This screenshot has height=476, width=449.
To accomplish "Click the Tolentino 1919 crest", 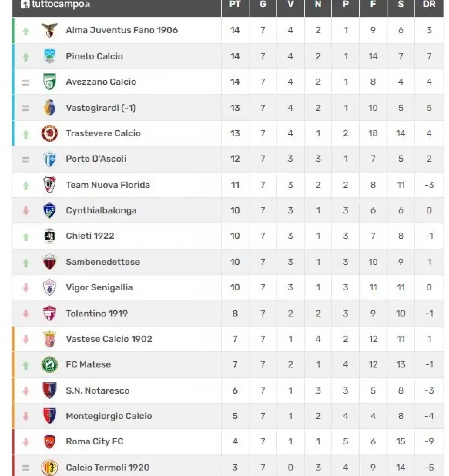I will tap(49, 313).
